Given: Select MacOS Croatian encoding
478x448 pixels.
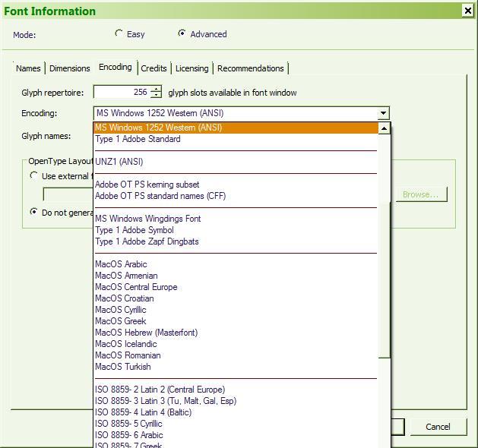Looking at the screenshot, I should tap(236, 298).
